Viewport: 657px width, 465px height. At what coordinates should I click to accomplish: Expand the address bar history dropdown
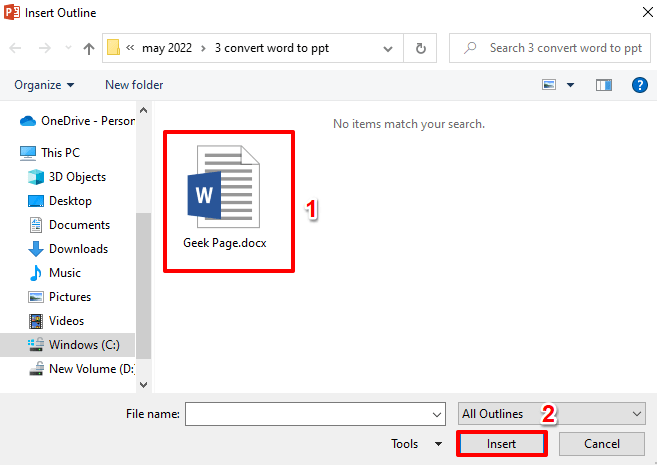coord(388,49)
